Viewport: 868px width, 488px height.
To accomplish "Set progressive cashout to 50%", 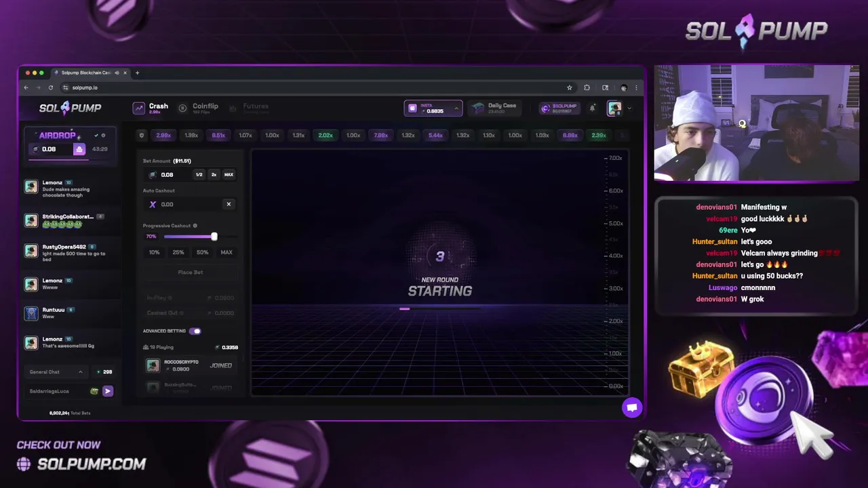I will coord(202,252).
